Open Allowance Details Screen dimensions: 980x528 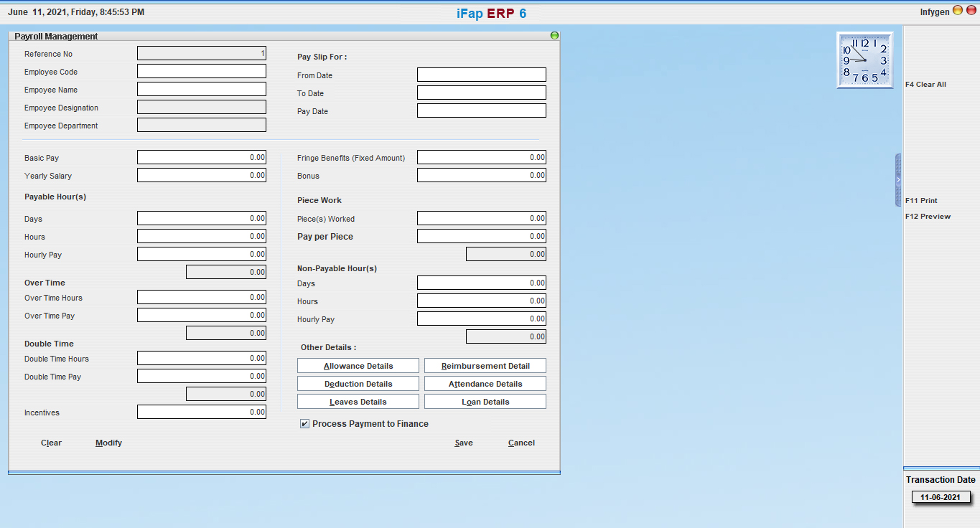[358, 366]
